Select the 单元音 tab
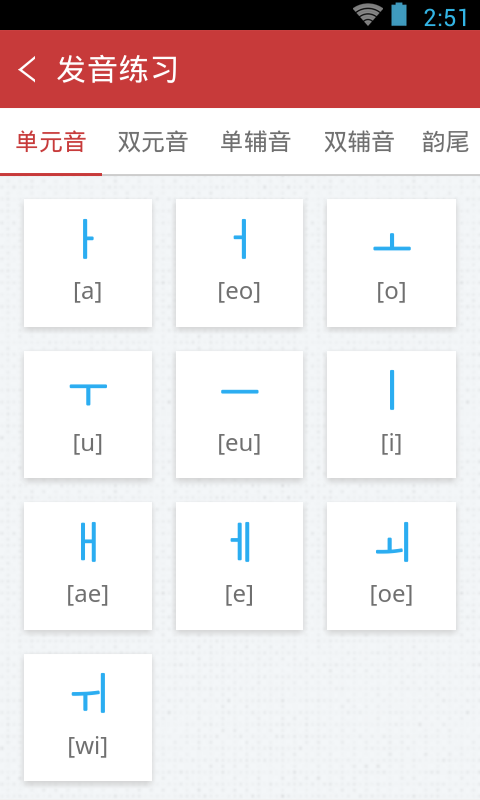The image size is (480, 800). [51, 141]
